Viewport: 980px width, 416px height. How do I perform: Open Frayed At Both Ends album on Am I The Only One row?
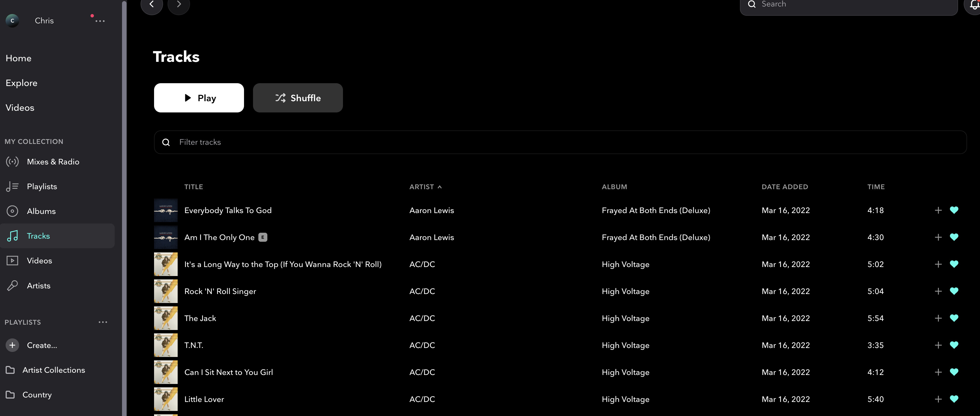656,237
